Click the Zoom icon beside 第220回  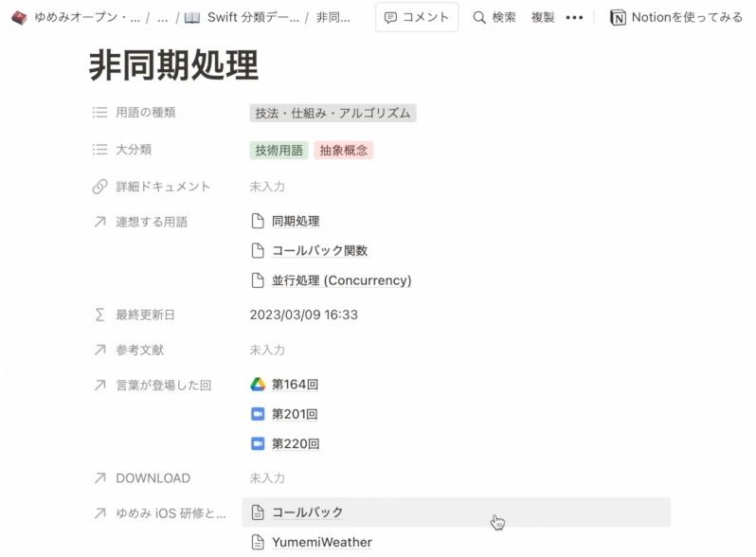[x=258, y=443]
